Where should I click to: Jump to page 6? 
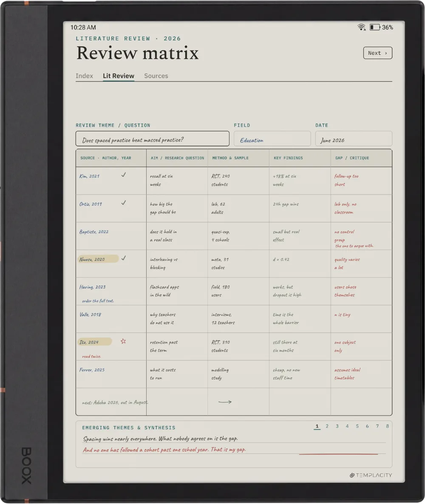(x=367, y=426)
